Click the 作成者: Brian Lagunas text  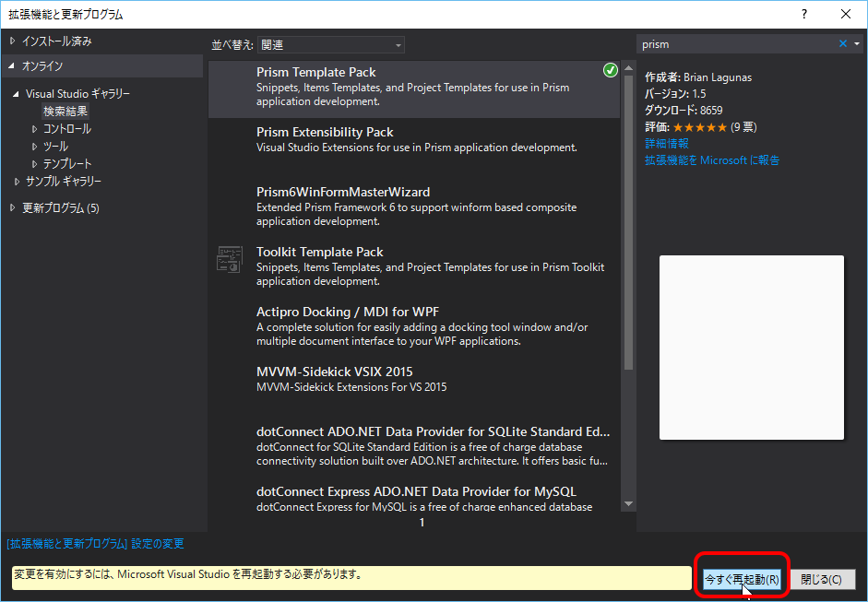point(698,77)
